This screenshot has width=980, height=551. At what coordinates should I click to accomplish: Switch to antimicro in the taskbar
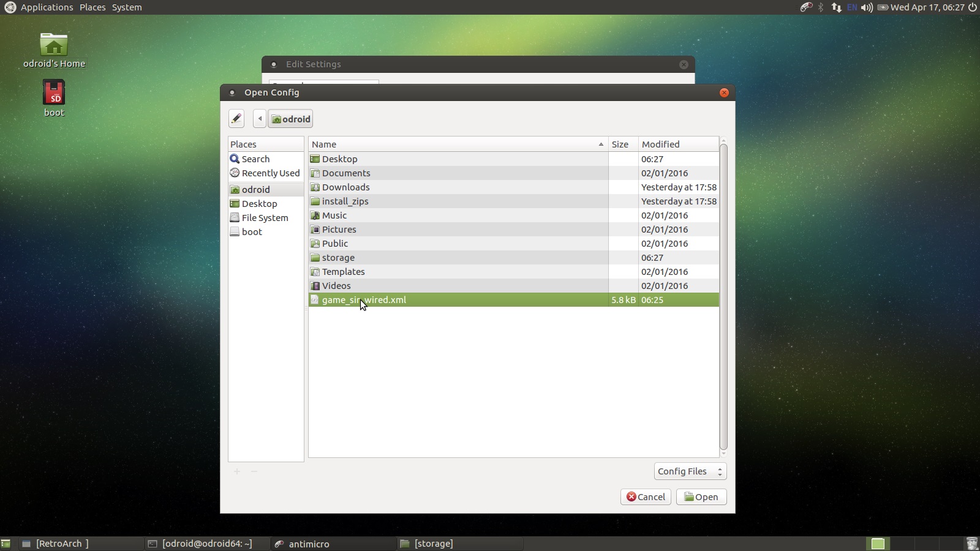[x=309, y=544]
